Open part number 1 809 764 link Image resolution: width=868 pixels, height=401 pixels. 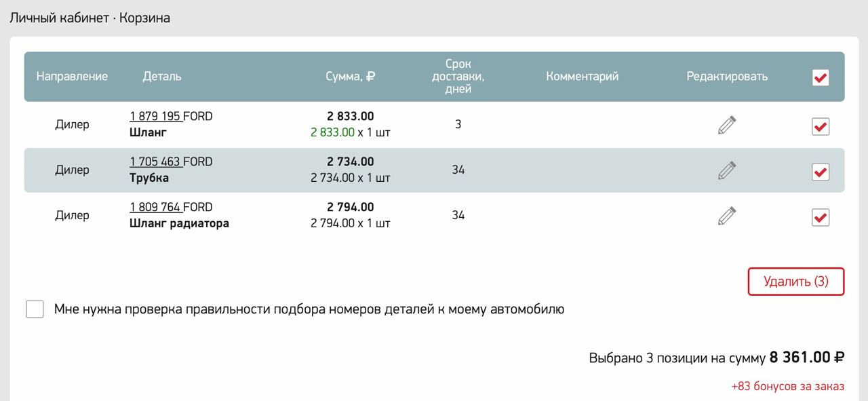tap(155, 208)
